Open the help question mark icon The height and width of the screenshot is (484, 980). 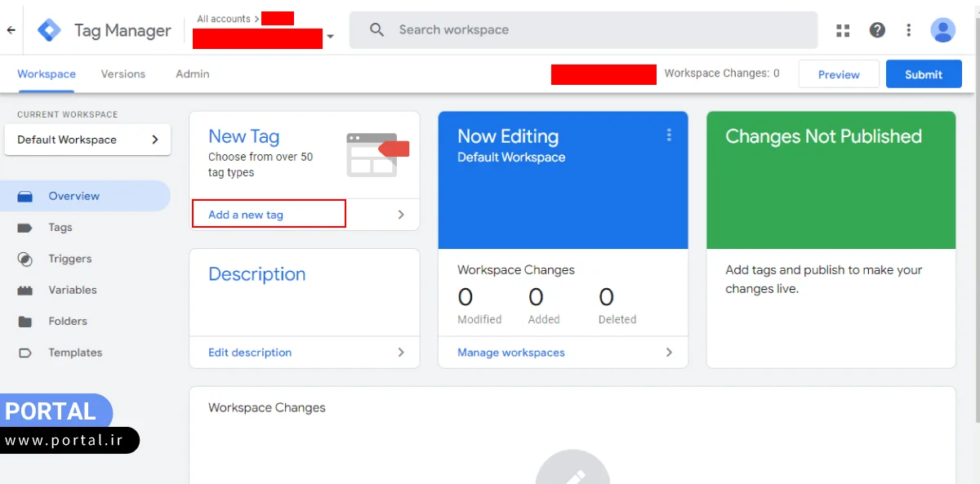click(x=877, y=30)
